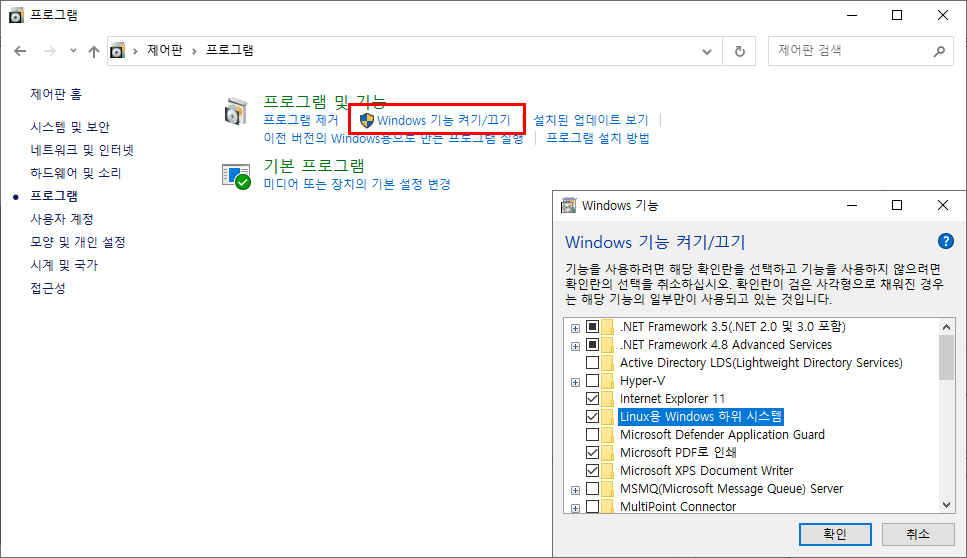This screenshot has height=558, width=967.
Task: Select the Linux용 Windows 하위 시스템 row
Action: [x=701, y=417]
